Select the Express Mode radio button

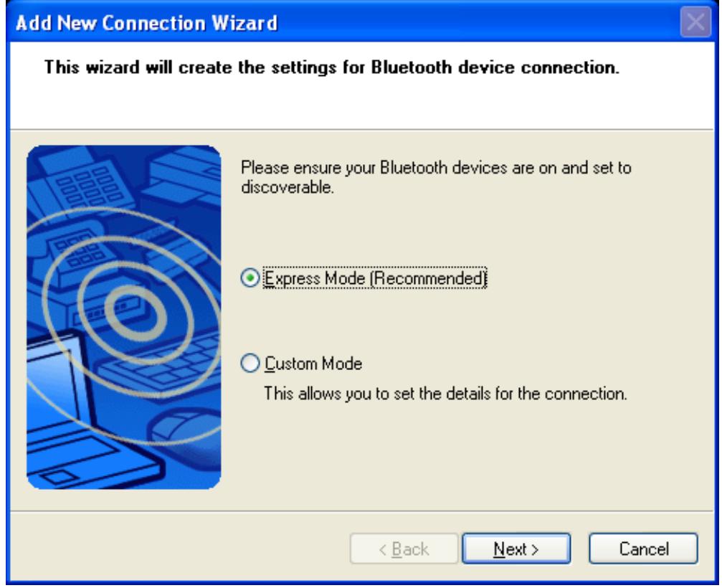tap(250, 278)
